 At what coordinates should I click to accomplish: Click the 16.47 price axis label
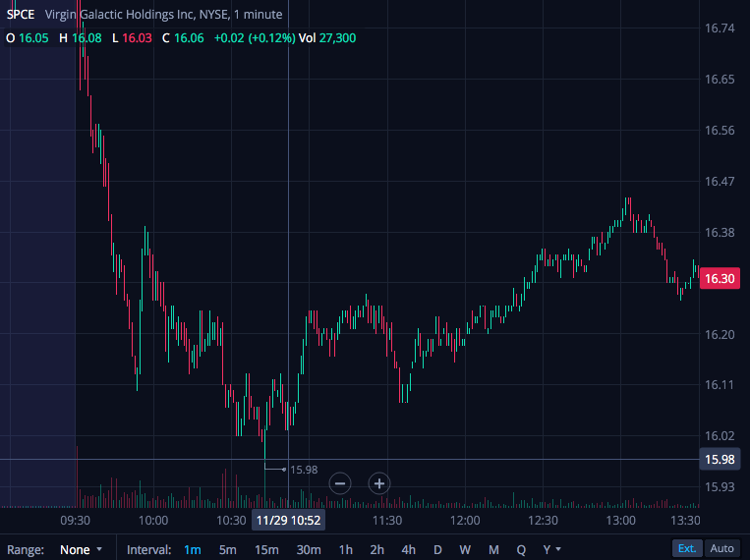[x=720, y=181]
